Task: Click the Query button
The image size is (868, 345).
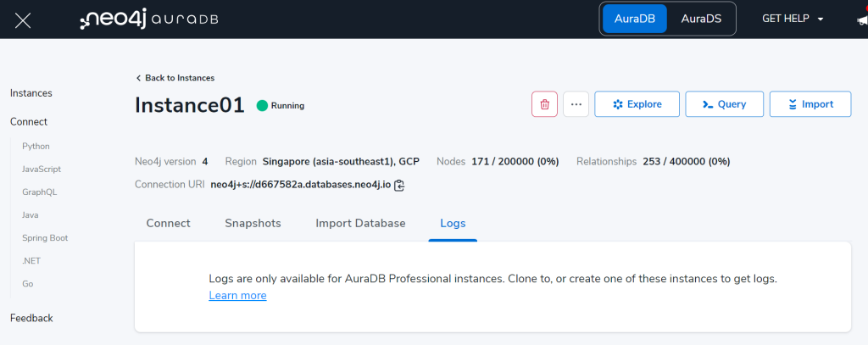Action: (x=725, y=104)
